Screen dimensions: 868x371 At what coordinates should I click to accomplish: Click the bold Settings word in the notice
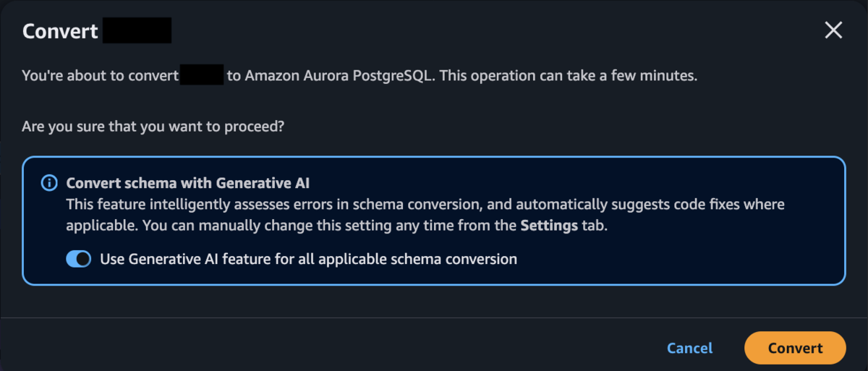pyautogui.click(x=549, y=225)
